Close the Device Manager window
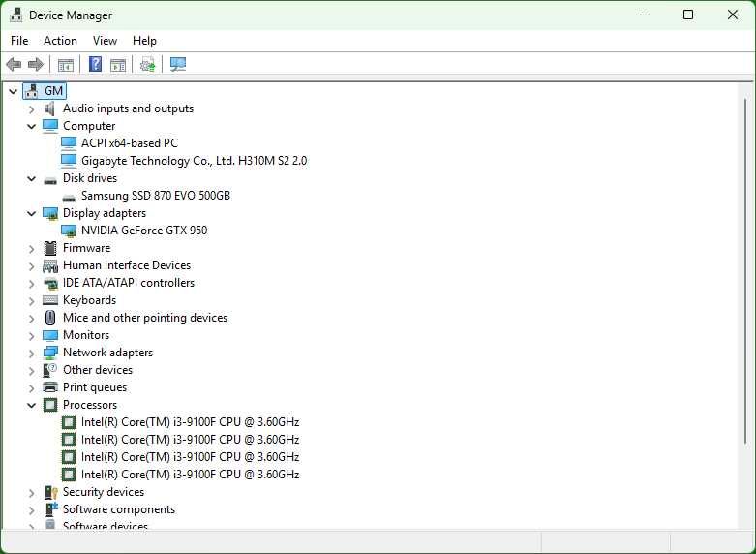Screen dimensions: 756x554 [x=733, y=15]
